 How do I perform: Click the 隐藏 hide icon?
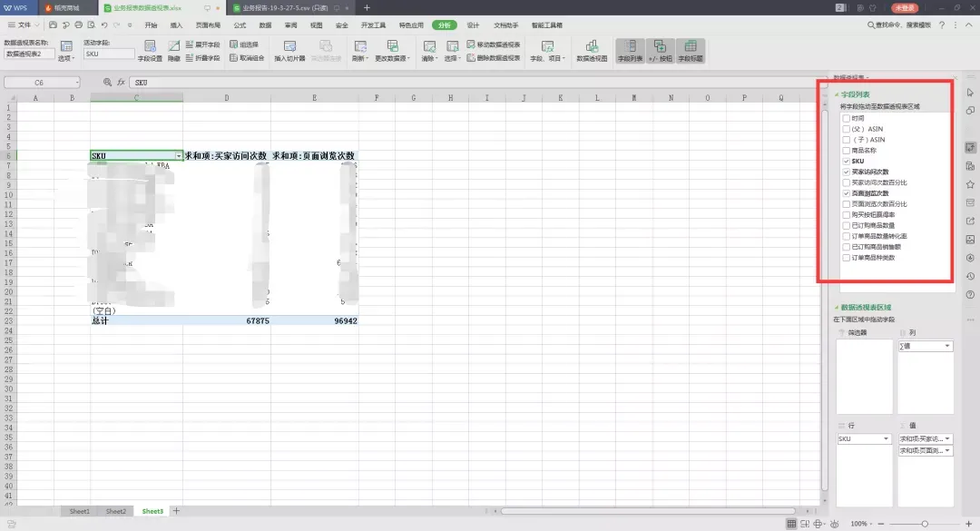click(173, 51)
